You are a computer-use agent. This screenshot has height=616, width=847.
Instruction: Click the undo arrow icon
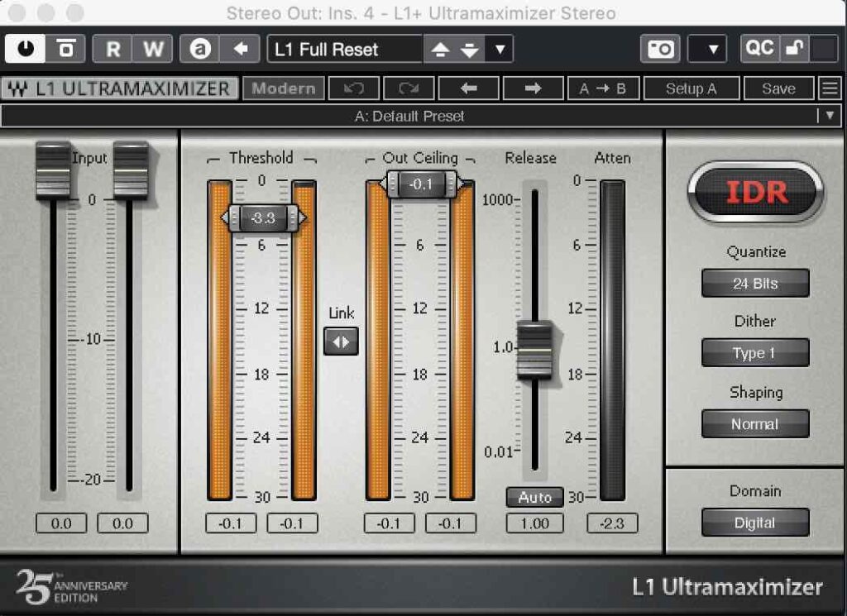tap(354, 88)
